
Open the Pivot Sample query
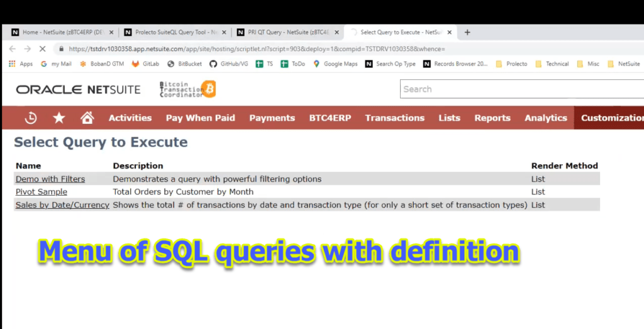tap(41, 192)
